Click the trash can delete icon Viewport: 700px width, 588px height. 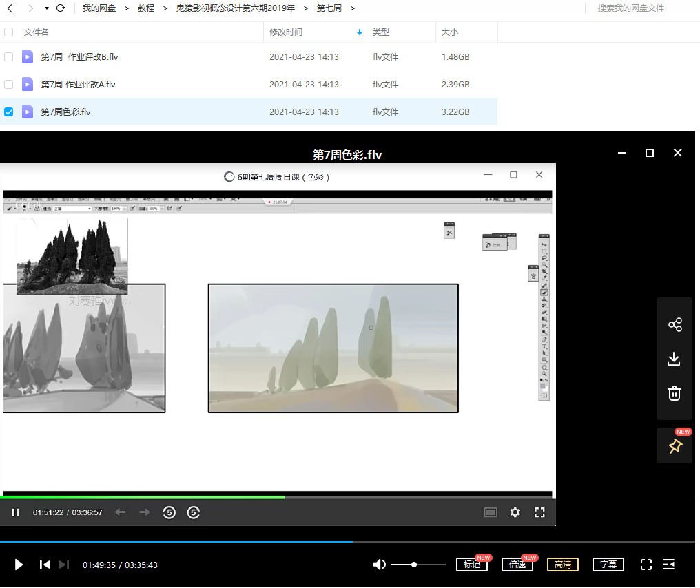[675, 393]
